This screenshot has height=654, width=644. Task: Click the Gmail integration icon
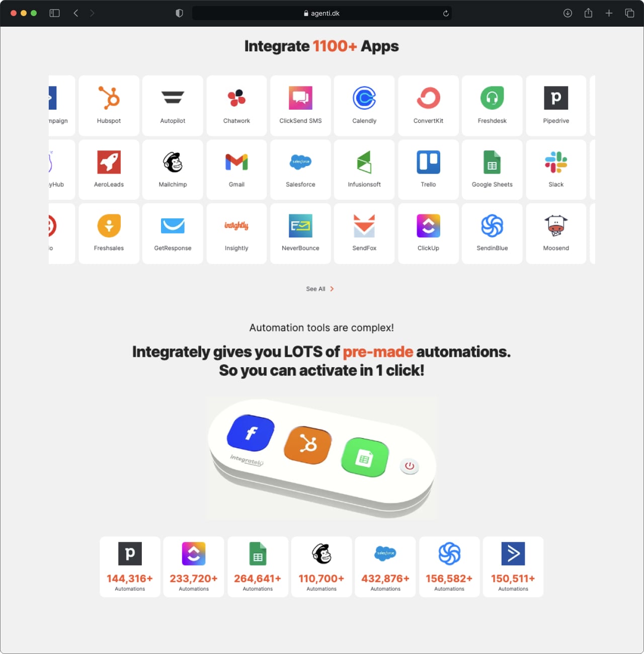click(236, 162)
